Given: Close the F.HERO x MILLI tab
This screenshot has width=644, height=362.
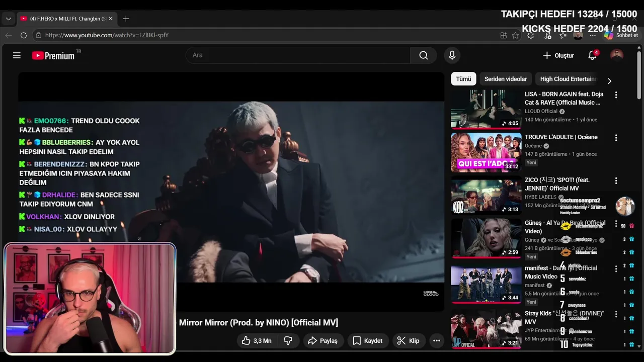Looking at the screenshot, I should (x=111, y=19).
